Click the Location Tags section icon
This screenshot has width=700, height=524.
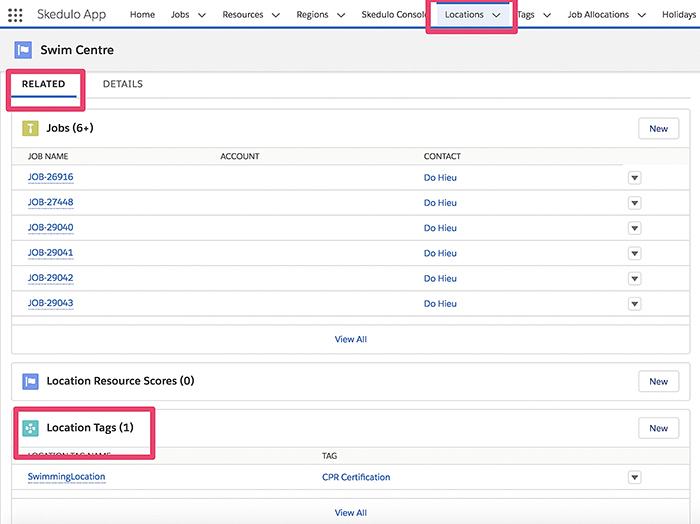coord(30,428)
